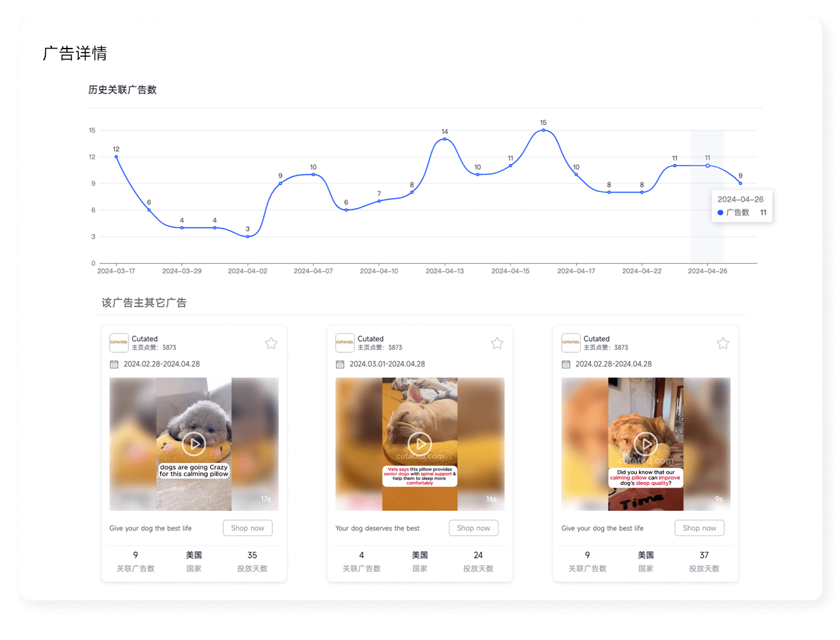Click the calendar icon on the rightmost ad card
This screenshot has width=840, height=640.
[x=566, y=364]
